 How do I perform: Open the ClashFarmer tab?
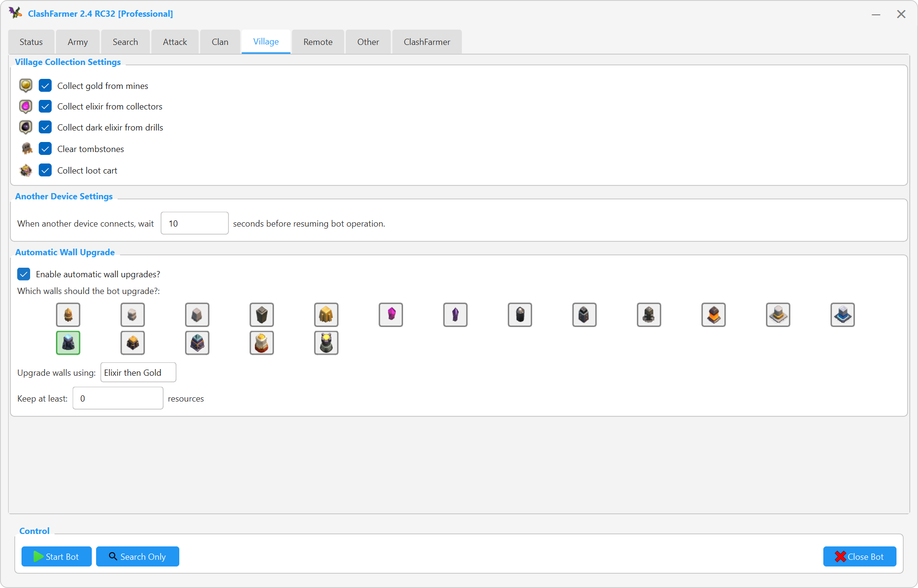coord(427,42)
